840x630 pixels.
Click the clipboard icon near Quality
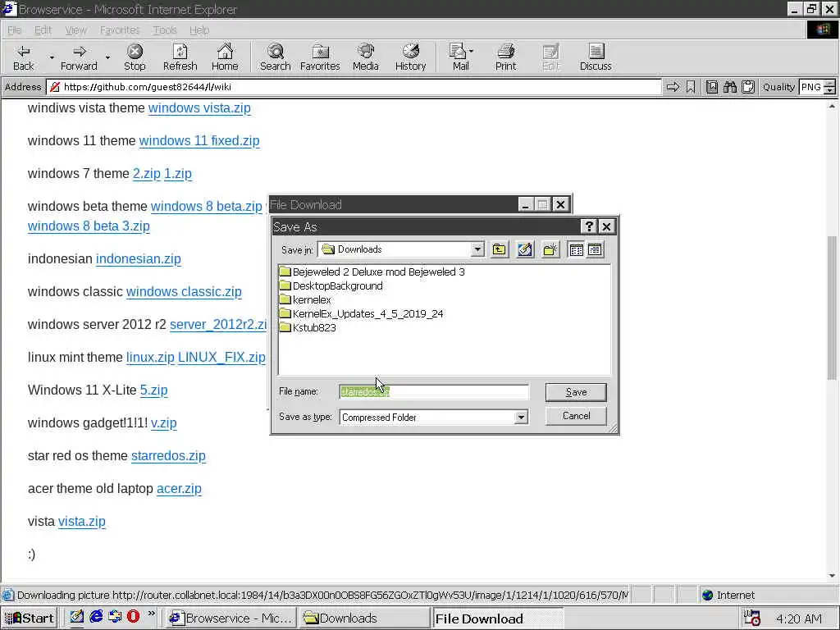click(748, 87)
